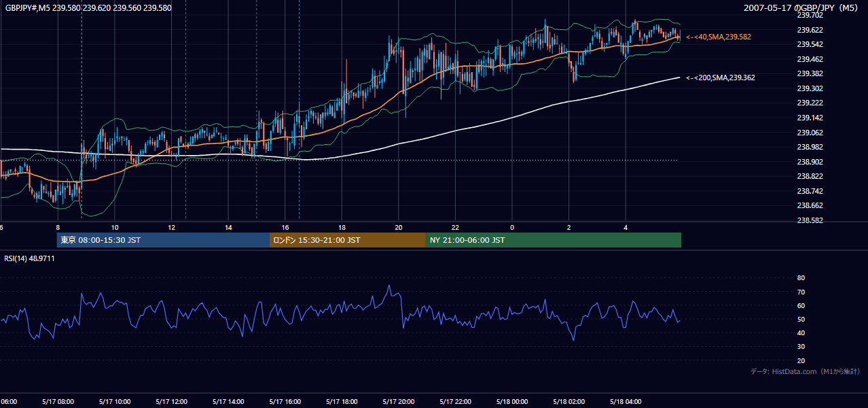Click the 238.662 price axis label
This screenshot has height=408, width=868.
pyautogui.click(x=810, y=205)
